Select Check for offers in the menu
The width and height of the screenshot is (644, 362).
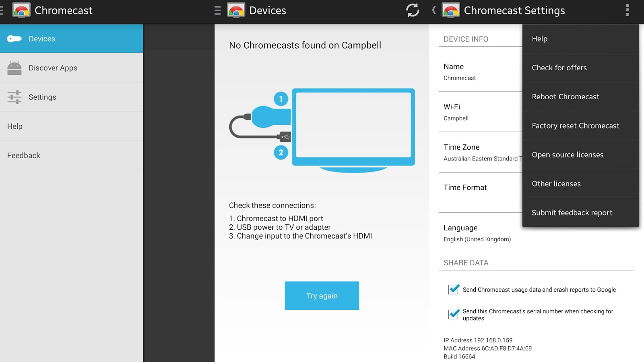(581, 68)
